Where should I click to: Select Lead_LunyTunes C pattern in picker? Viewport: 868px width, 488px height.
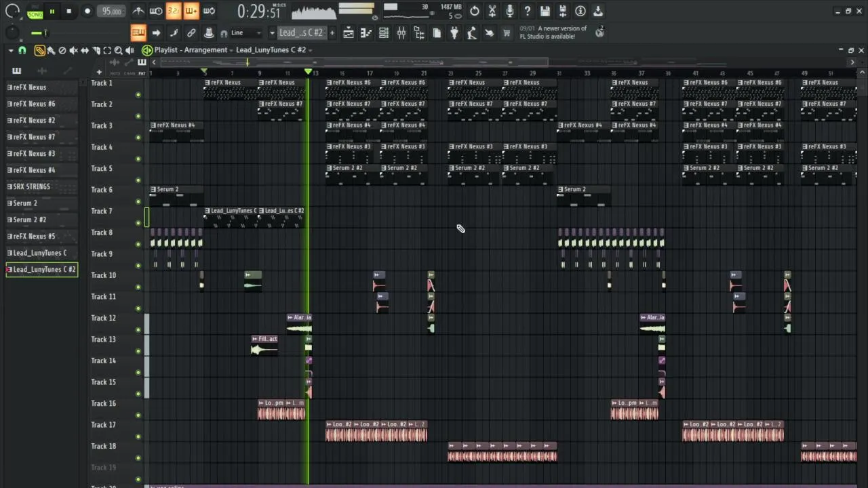point(41,253)
